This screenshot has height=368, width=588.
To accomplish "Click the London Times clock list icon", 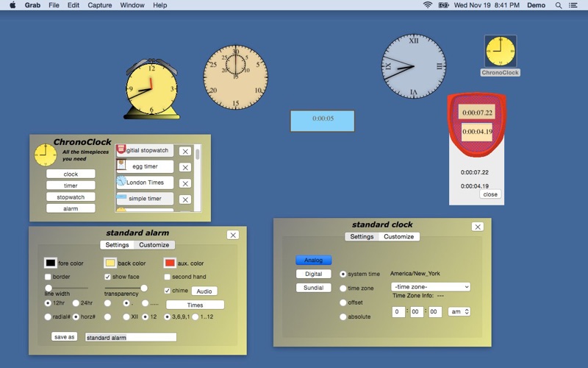I will click(x=121, y=181).
